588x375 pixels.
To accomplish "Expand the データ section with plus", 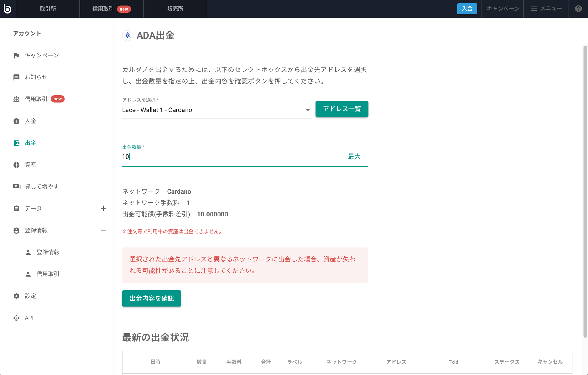I will tap(103, 209).
